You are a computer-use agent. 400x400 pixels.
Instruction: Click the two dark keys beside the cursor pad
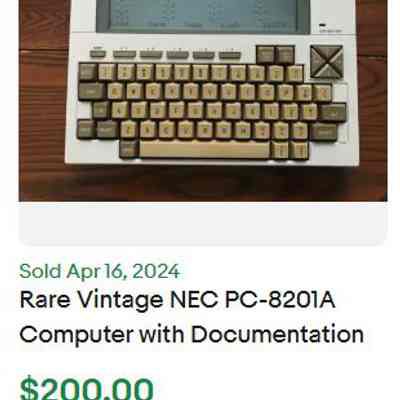coord(275,55)
